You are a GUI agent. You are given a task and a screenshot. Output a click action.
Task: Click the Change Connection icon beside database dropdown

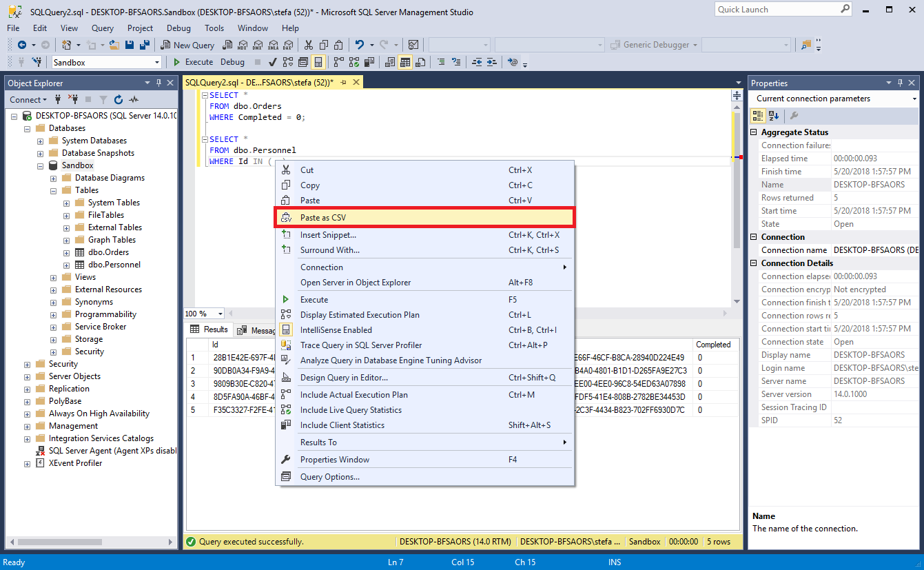pos(37,62)
